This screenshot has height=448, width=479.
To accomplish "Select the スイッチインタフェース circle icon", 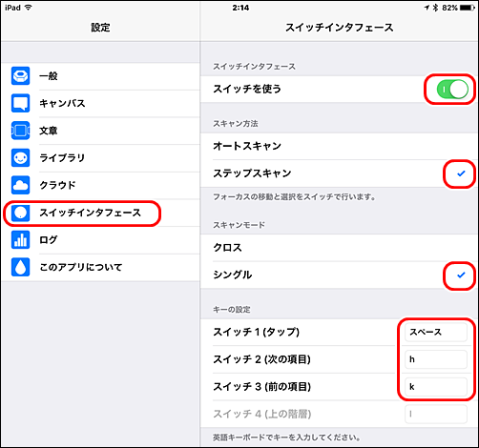I will coord(20,213).
